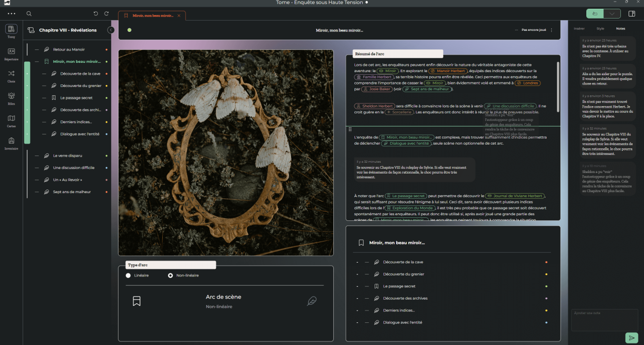Open the three-dot menu beside Pas encore joué

click(x=551, y=30)
